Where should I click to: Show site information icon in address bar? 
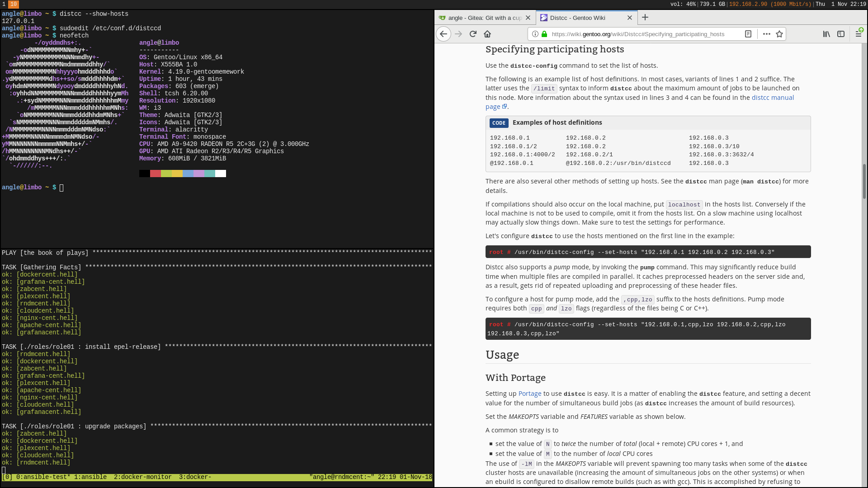535,34
